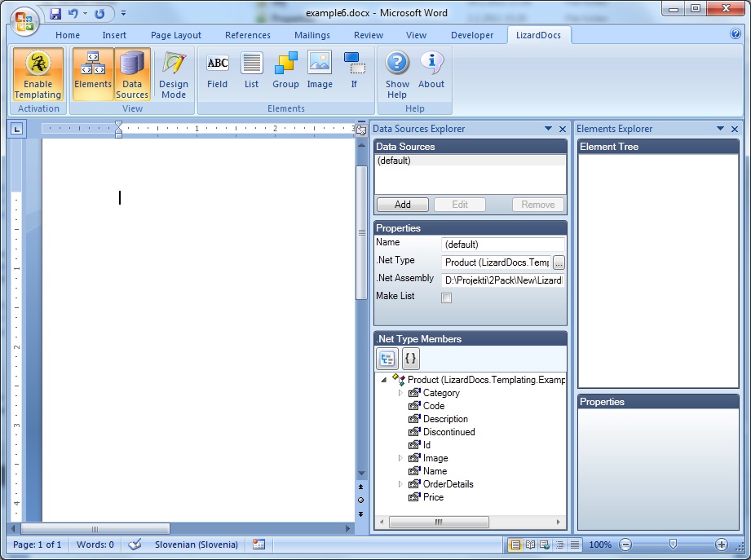Expand the Category tree node
The height and width of the screenshot is (560, 751).
[x=400, y=393]
